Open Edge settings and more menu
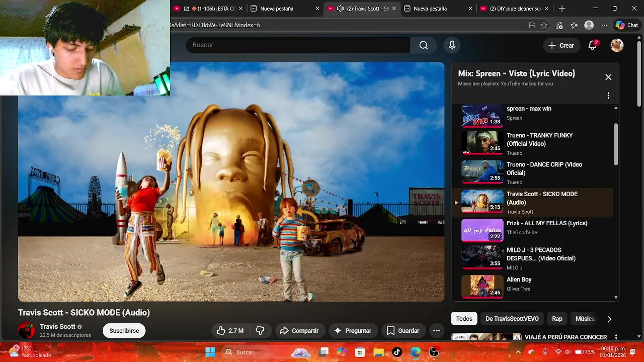This screenshot has width=644, height=362. pos(604,25)
